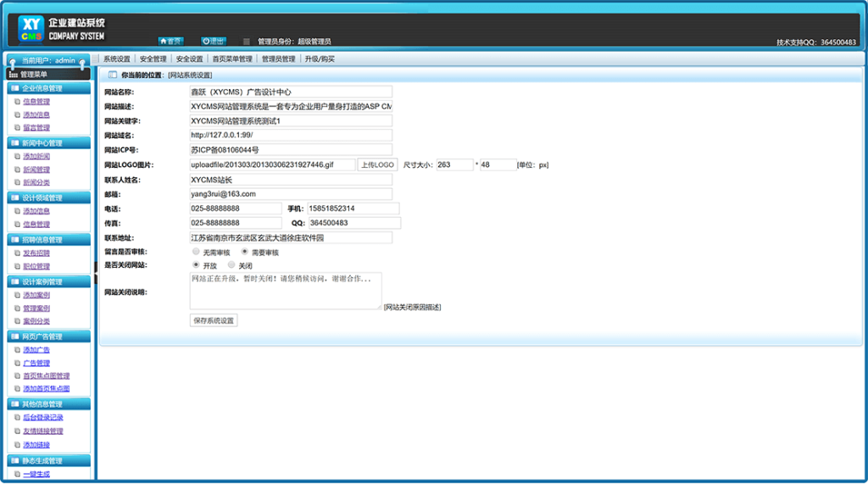The width and height of the screenshot is (868, 484).
Task: Click the 管理菜单 bar-chart icon
Action: [x=14, y=75]
